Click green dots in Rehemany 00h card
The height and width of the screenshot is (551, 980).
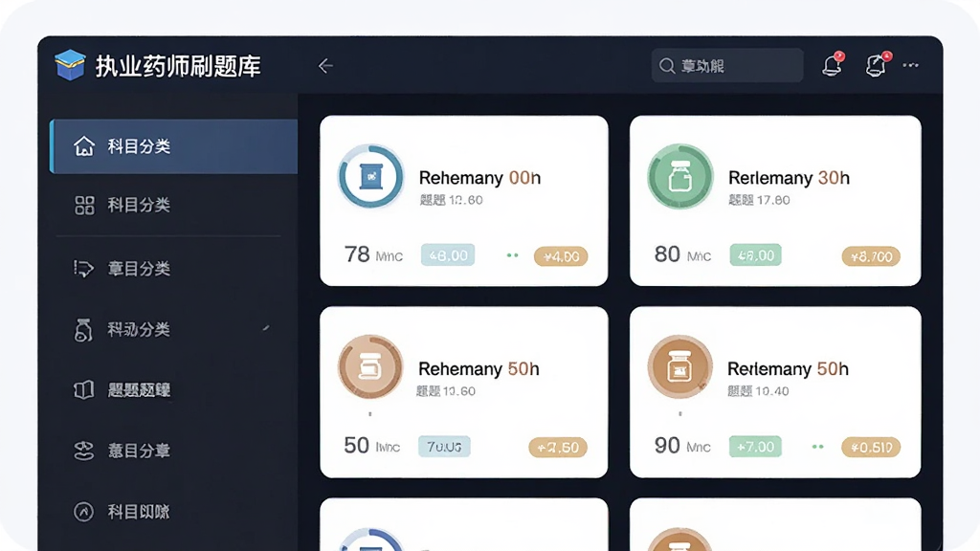(513, 254)
